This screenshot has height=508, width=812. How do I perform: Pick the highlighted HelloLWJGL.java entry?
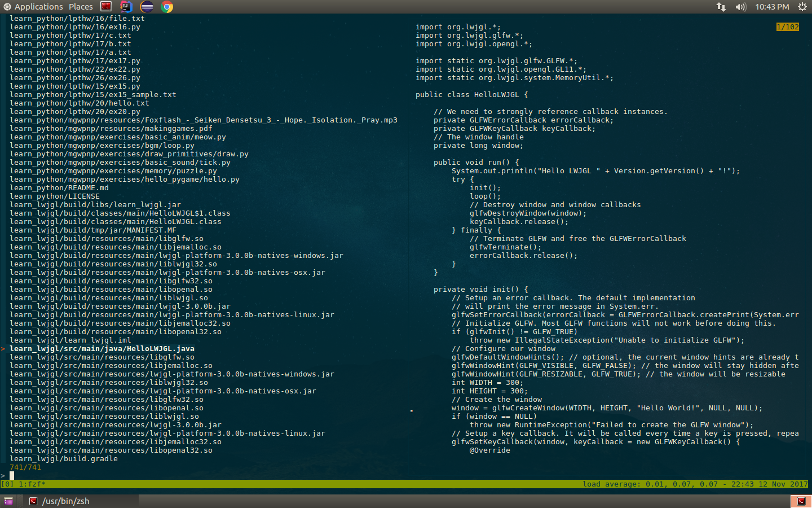102,349
